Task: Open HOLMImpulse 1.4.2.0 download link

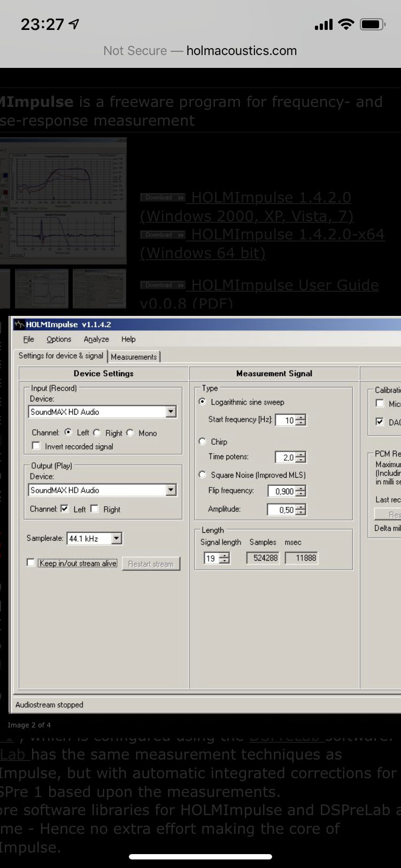Action: 245,207
